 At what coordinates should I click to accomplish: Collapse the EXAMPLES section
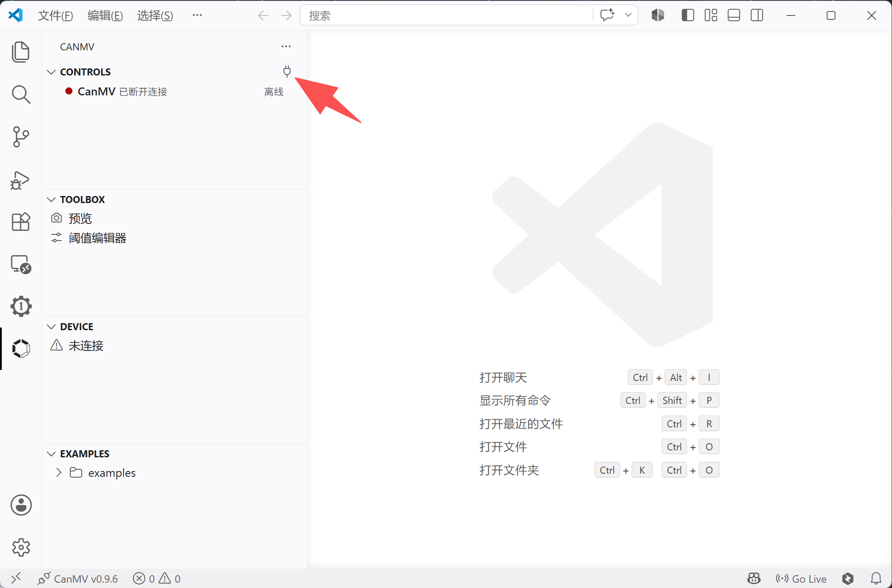(x=51, y=454)
